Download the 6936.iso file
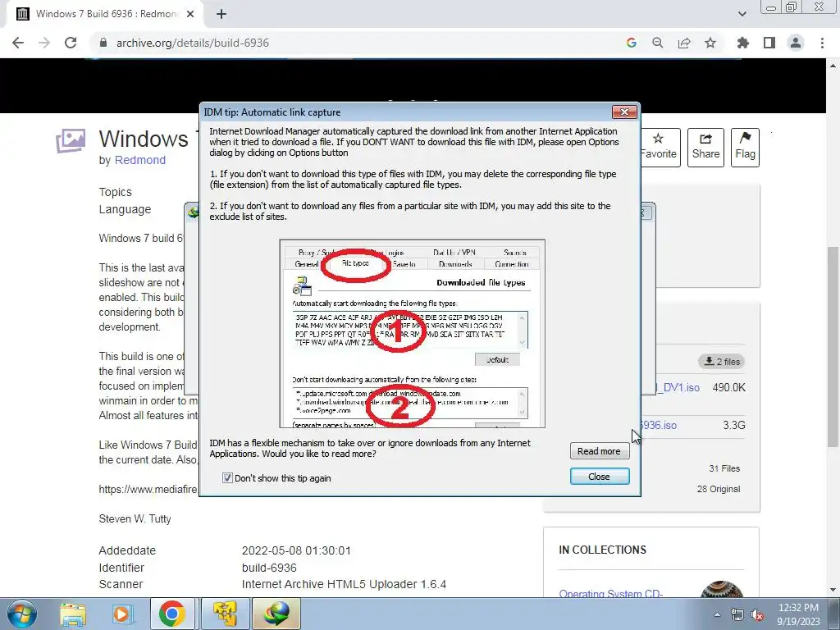 pos(660,426)
